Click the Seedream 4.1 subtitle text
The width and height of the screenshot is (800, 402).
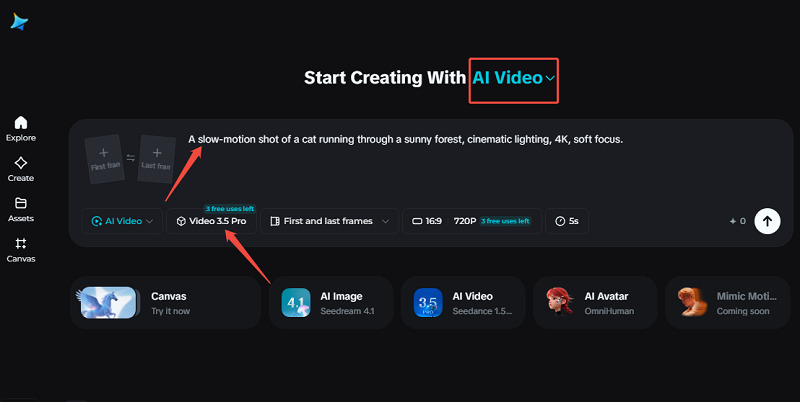tap(347, 311)
